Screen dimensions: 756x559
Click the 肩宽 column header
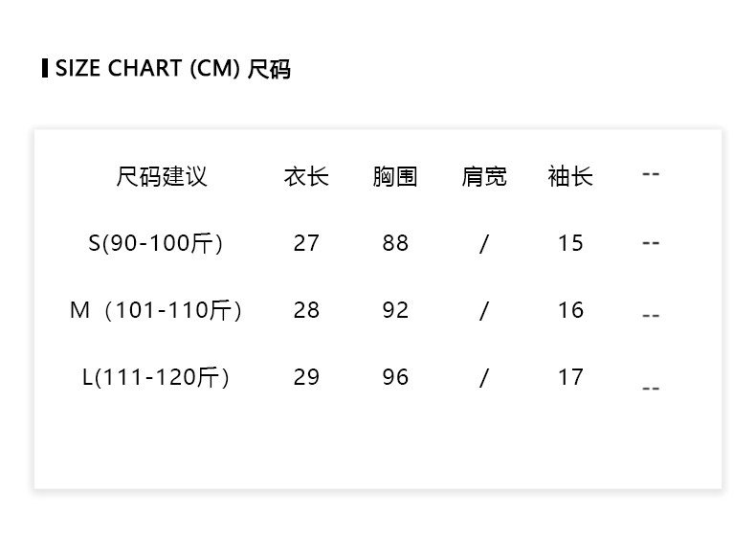click(x=484, y=177)
